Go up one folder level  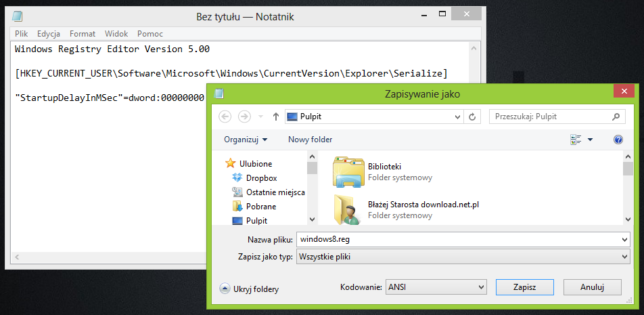[276, 117]
